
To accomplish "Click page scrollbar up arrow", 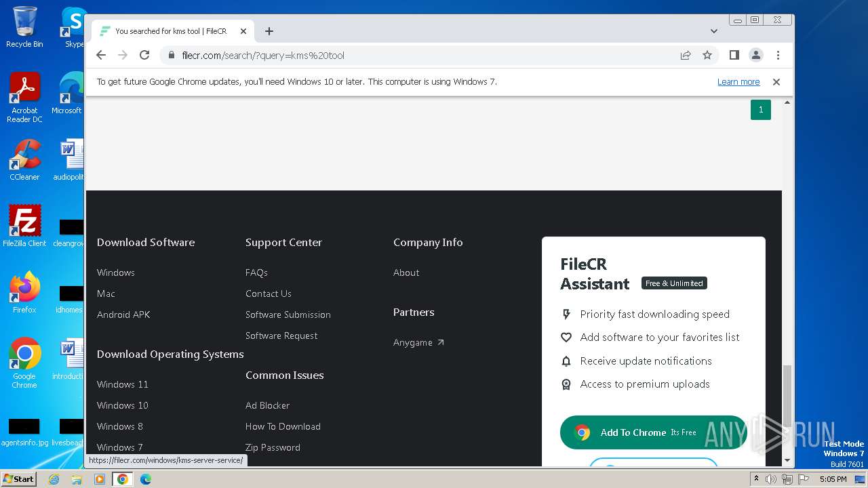I will [787, 102].
